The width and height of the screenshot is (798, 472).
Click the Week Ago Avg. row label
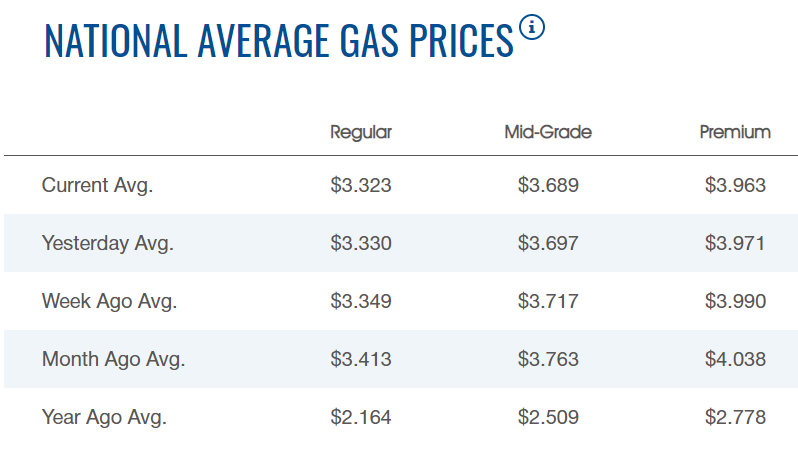point(109,301)
